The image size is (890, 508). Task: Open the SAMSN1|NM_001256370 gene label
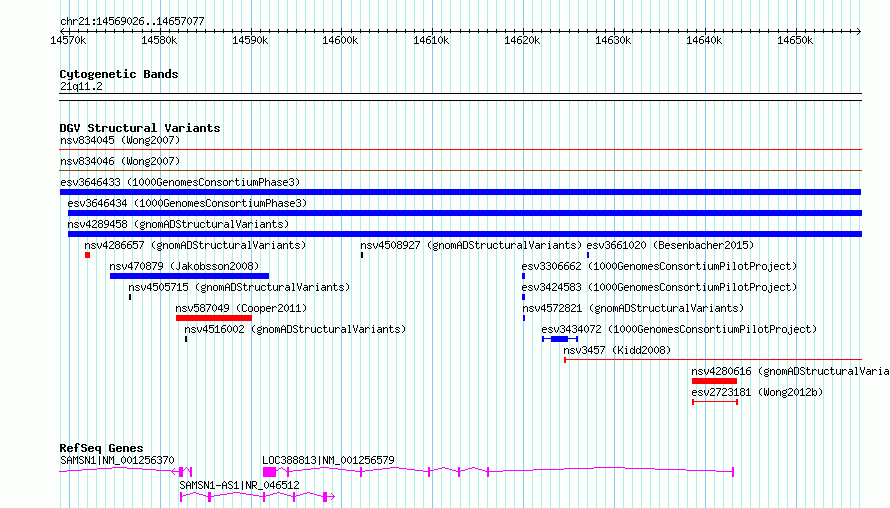(117, 460)
